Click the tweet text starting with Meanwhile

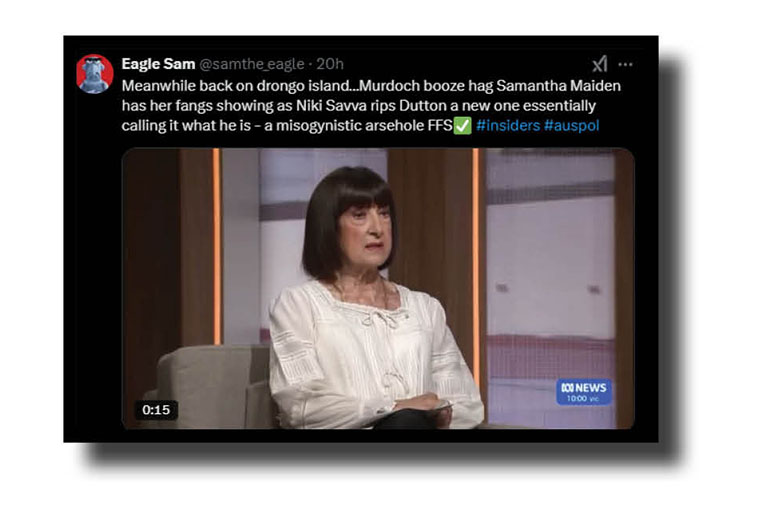pyautogui.click(x=371, y=106)
